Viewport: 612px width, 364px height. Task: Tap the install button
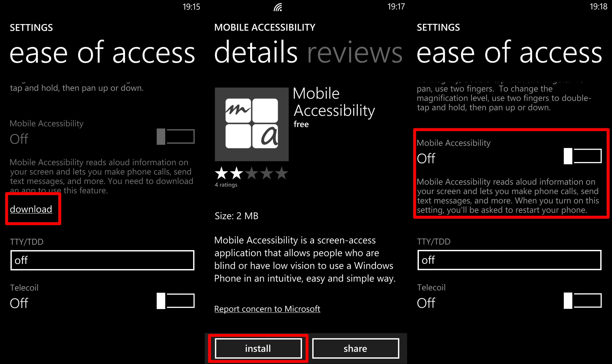point(258,349)
